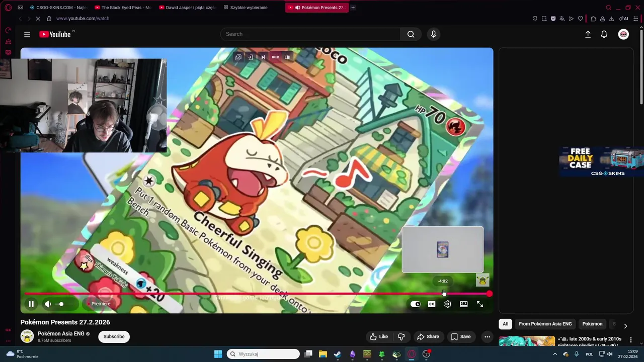Click the seek preview thumbnail
644x362 pixels.
pyautogui.click(x=443, y=250)
